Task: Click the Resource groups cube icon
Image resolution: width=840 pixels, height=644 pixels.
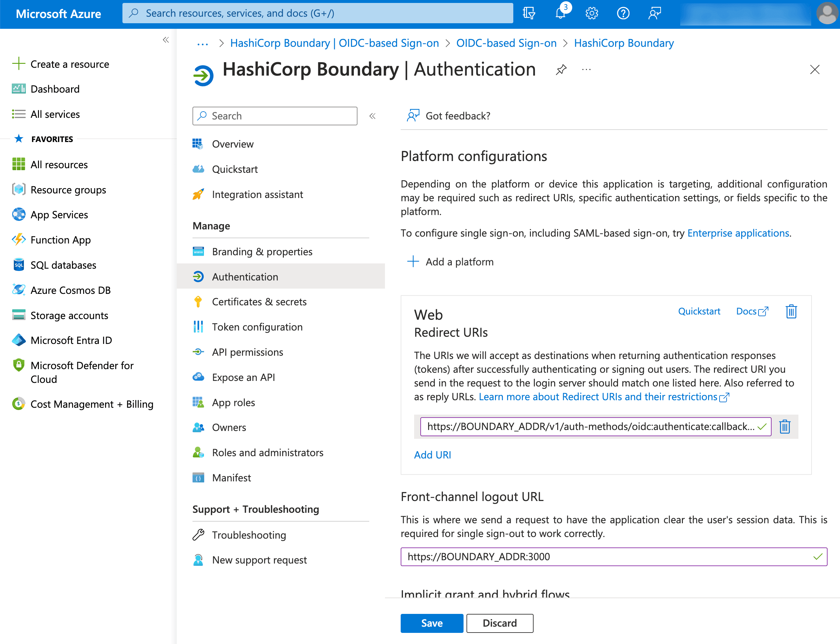Action: pos(18,189)
